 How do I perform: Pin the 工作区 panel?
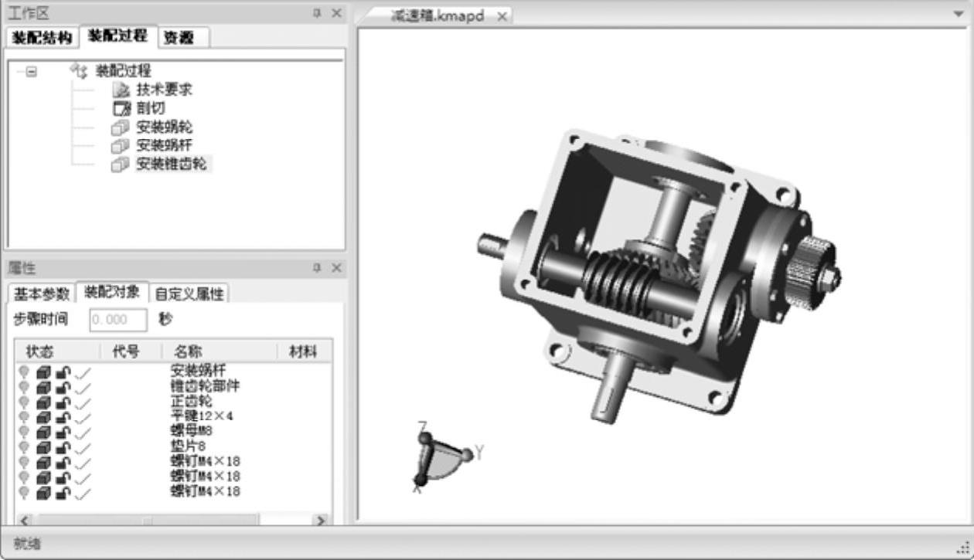point(317,13)
